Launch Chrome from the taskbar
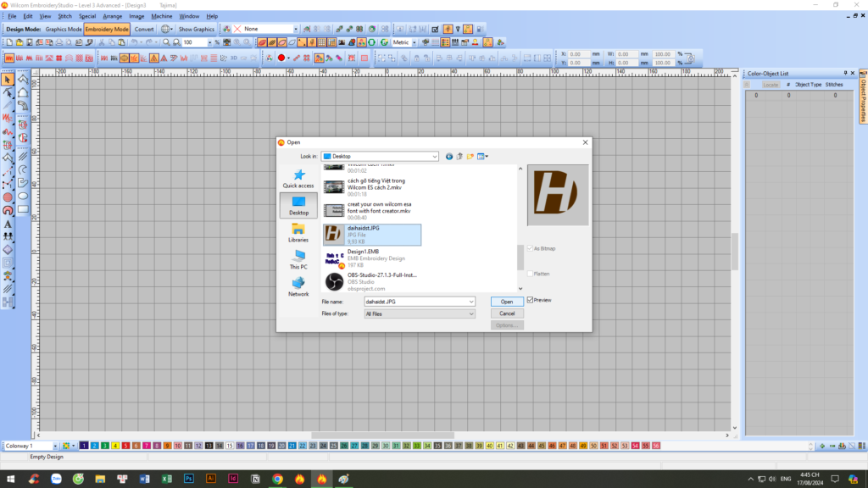Viewport: 868px width, 488px height. pyautogui.click(x=277, y=479)
